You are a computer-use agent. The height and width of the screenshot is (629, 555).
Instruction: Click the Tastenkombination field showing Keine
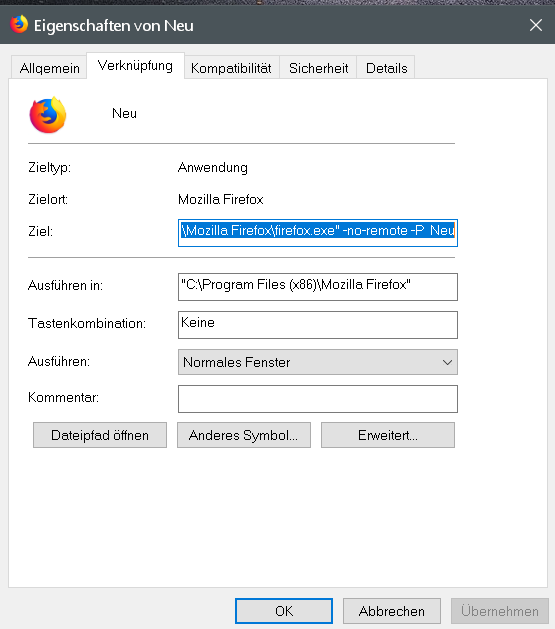pyautogui.click(x=318, y=325)
